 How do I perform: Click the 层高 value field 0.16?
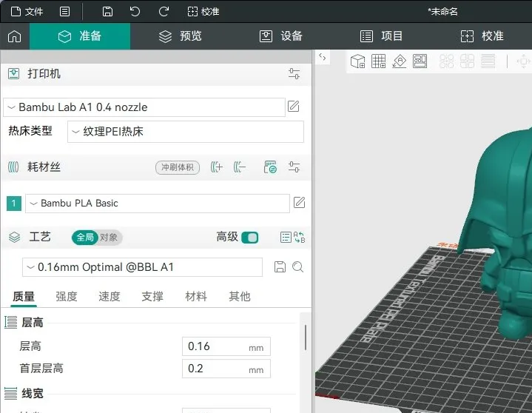226,346
